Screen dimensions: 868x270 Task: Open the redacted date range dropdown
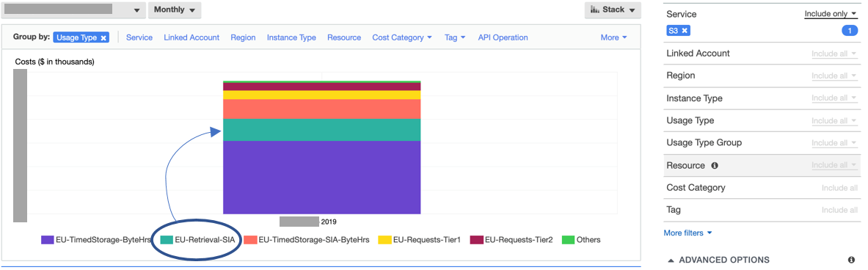[73, 10]
